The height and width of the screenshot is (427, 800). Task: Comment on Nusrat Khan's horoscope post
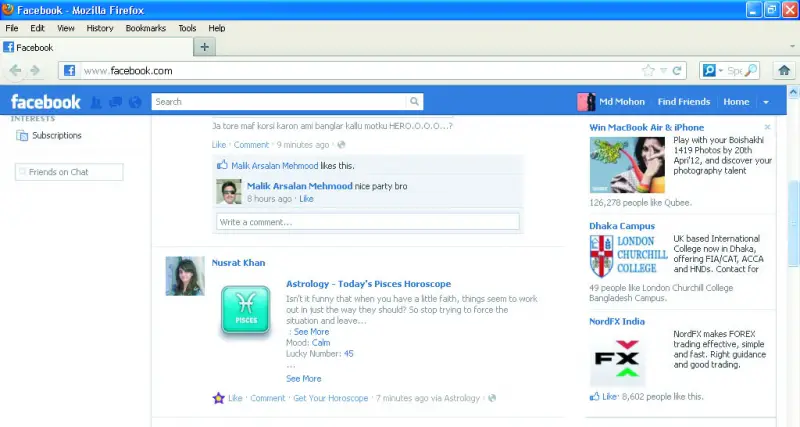click(267, 398)
